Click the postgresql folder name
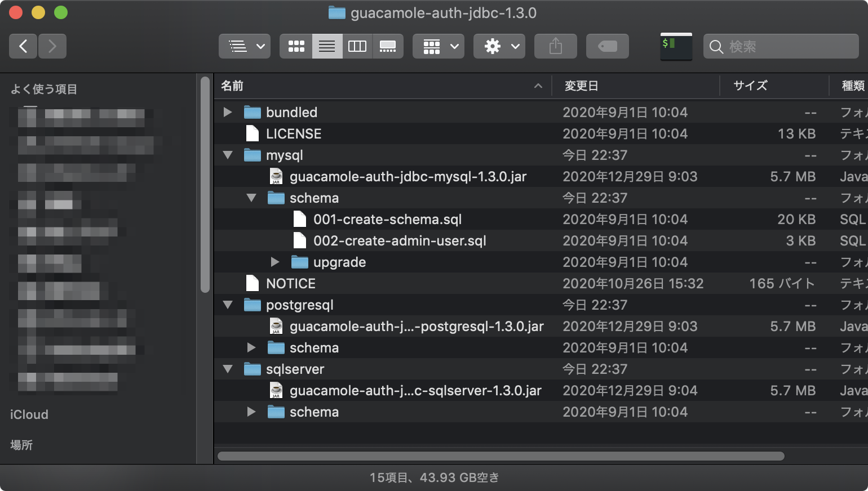868x491 pixels. [300, 305]
